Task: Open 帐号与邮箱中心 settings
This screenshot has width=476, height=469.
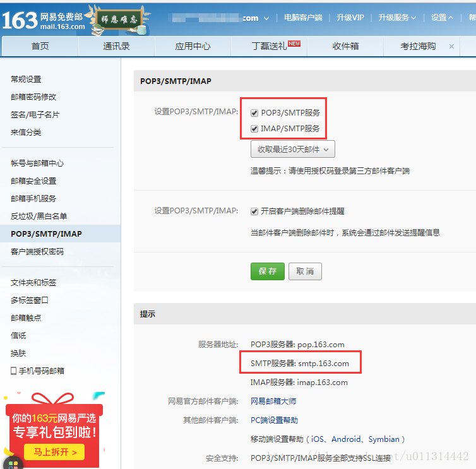Action: [37, 163]
